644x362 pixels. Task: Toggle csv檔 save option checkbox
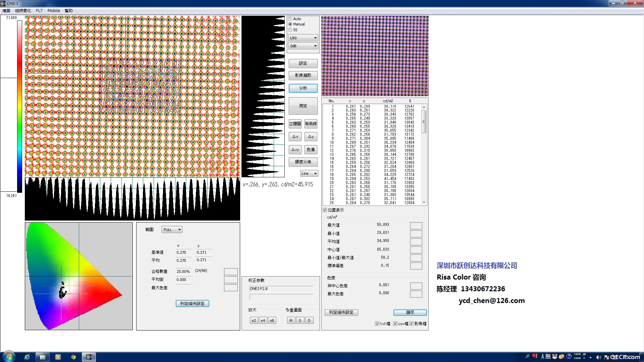pyautogui.click(x=395, y=324)
